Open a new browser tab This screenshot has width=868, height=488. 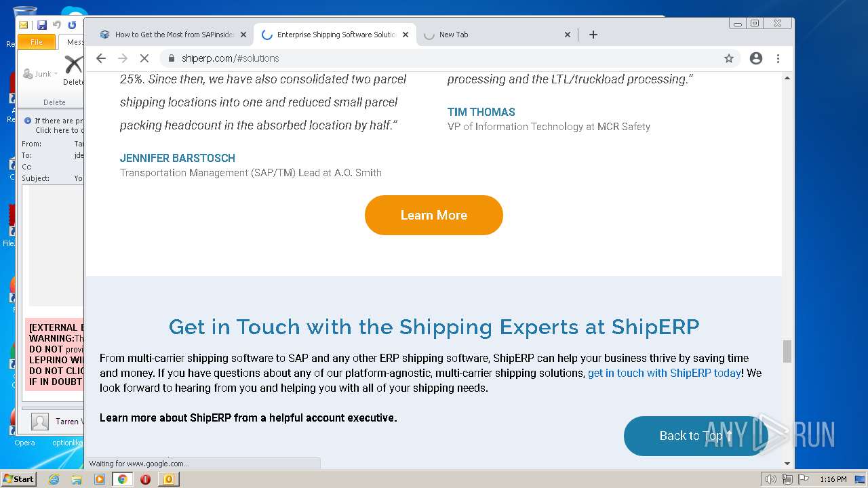click(593, 35)
